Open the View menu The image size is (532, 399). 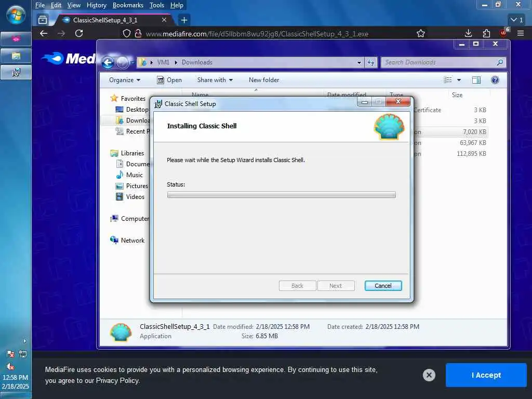click(x=74, y=5)
